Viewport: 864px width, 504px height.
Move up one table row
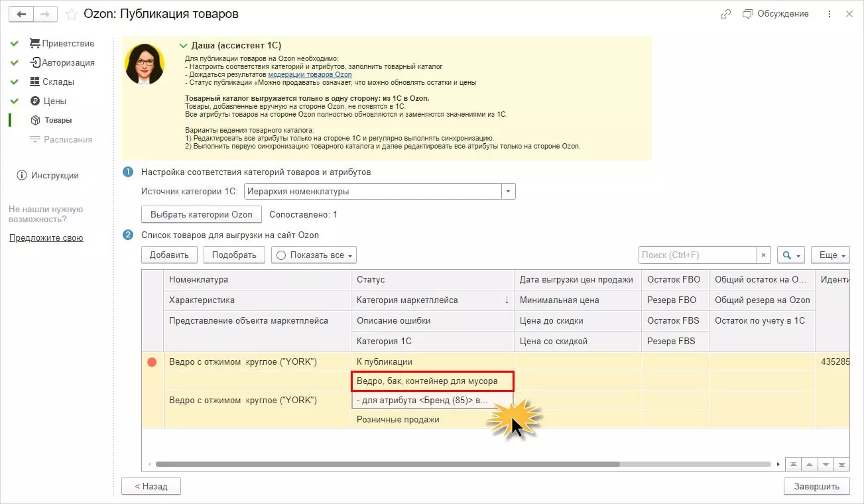pos(810,464)
